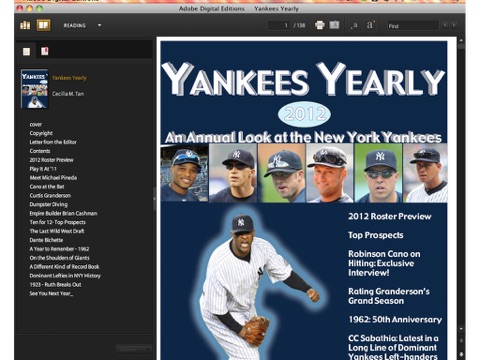Toggle full screen page view icon
The width and height of the screenshot is (480, 360).
[334, 25]
